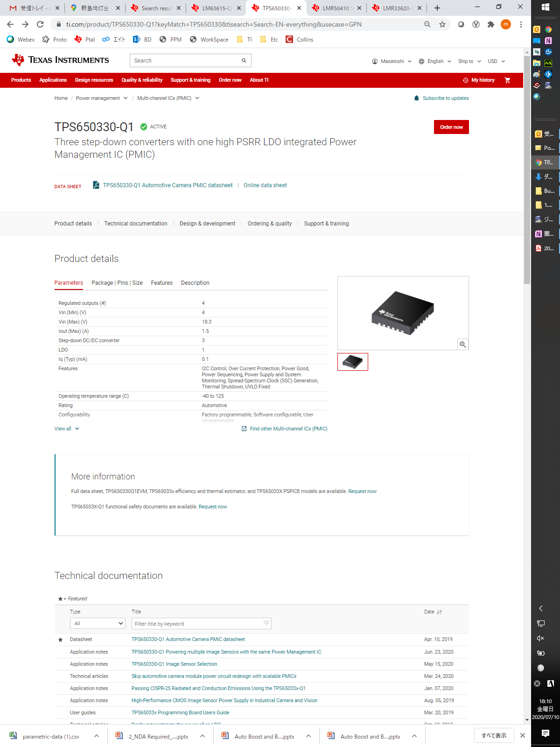Jump to Ordering & quality section
560x747 pixels.
click(270, 224)
